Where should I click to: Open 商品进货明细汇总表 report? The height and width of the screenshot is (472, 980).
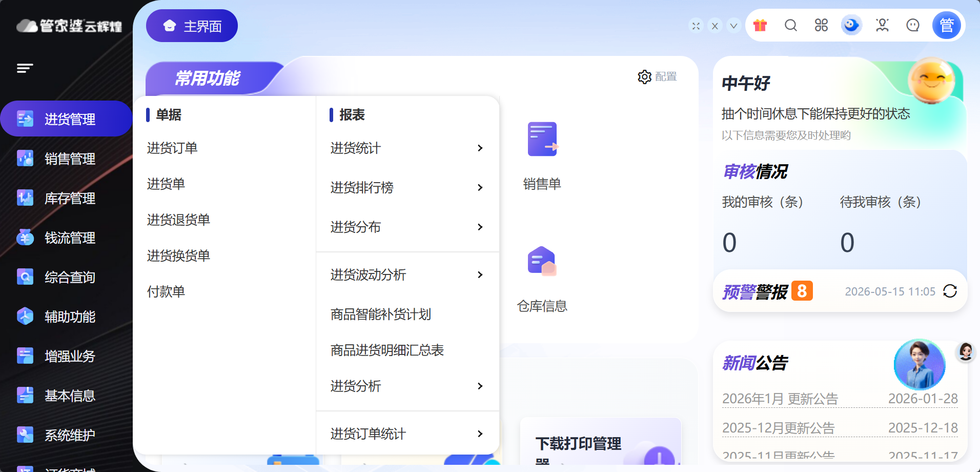click(387, 350)
